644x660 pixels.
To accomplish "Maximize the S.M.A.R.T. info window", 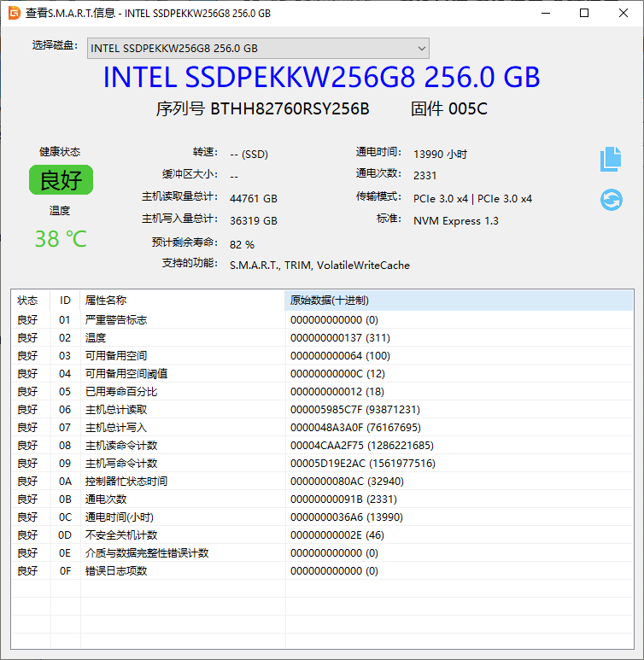I will (584, 13).
